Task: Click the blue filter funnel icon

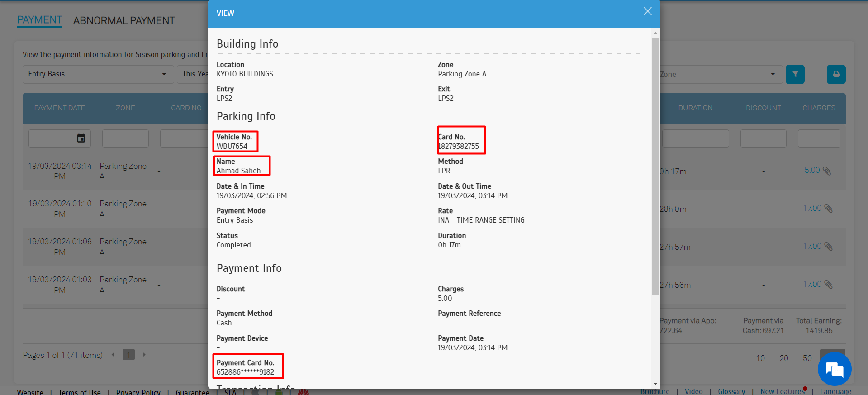Action: 795,74
